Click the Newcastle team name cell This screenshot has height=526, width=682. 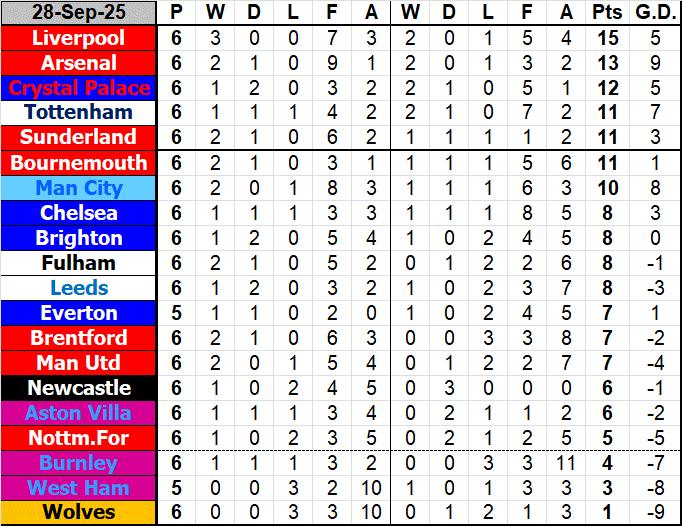click(79, 388)
